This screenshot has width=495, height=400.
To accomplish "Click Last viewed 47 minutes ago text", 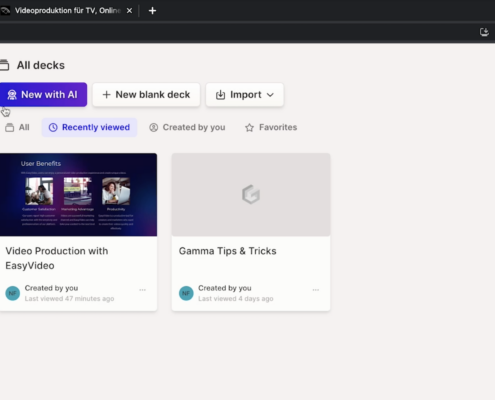I will (x=69, y=299).
